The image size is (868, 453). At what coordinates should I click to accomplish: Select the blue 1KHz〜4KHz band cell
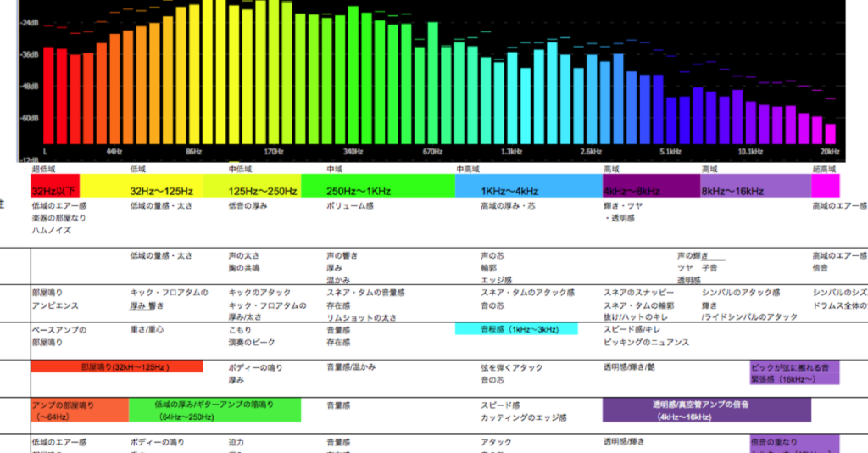[528, 187]
